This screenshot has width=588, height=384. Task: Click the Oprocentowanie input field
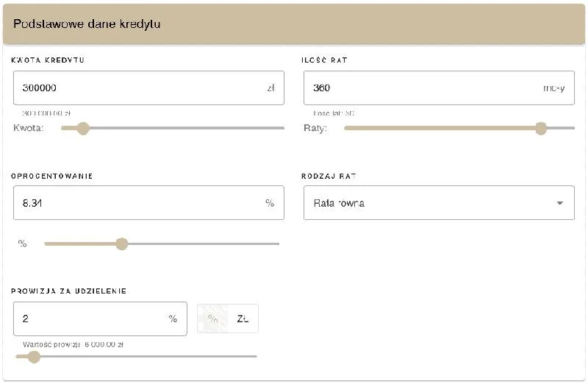coord(148,203)
